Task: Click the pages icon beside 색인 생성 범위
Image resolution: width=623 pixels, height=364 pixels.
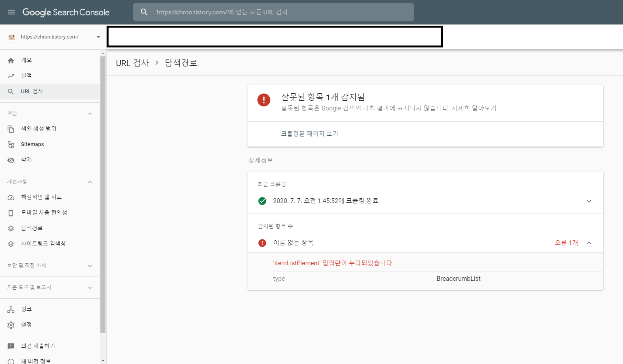Action: point(11,129)
